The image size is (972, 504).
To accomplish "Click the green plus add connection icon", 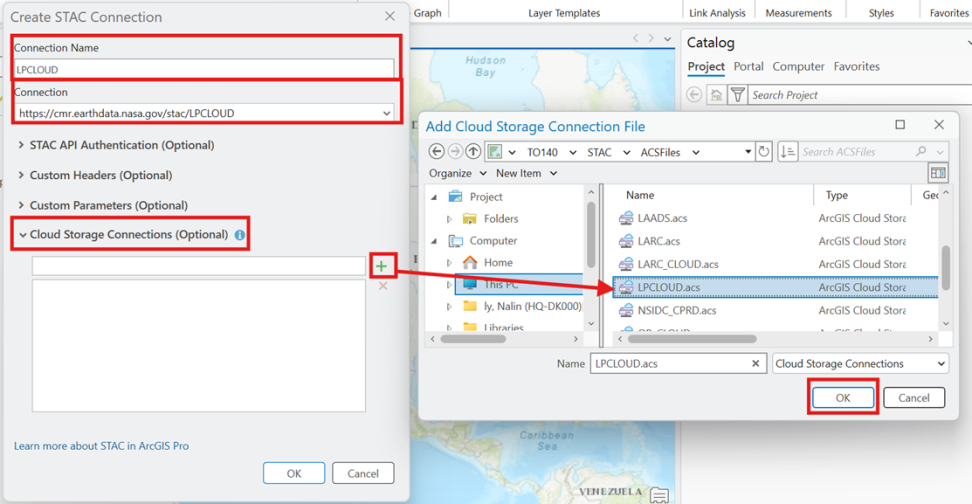I will 381,266.
